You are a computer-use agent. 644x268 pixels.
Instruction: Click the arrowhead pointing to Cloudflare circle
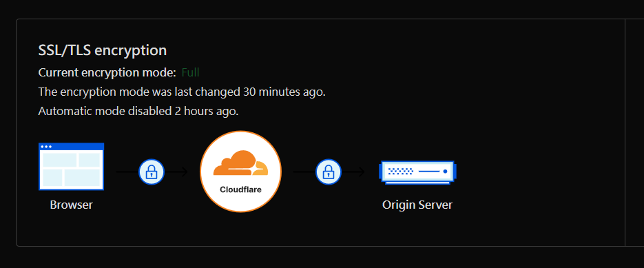(185, 172)
